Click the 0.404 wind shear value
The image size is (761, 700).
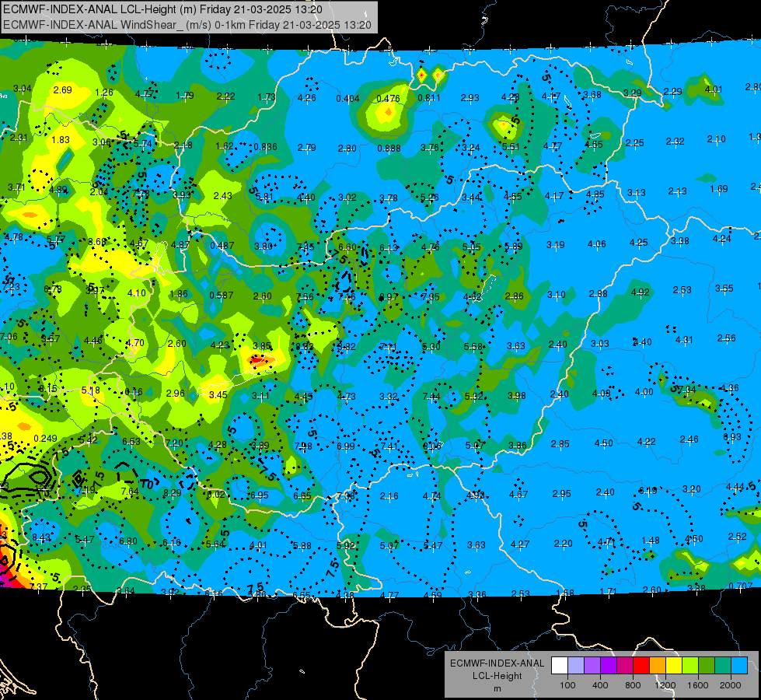click(348, 99)
